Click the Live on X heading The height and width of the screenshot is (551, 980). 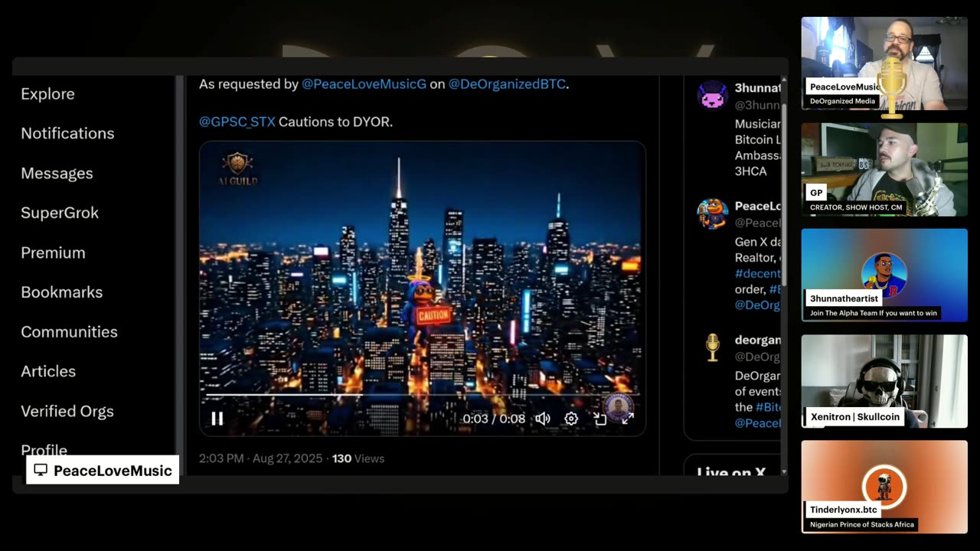coord(731,471)
